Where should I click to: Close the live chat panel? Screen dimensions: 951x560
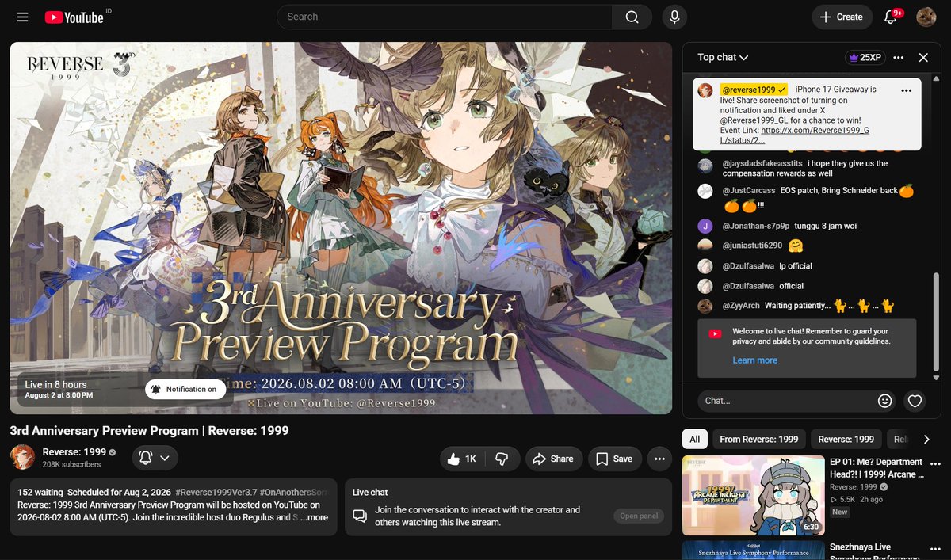point(923,57)
